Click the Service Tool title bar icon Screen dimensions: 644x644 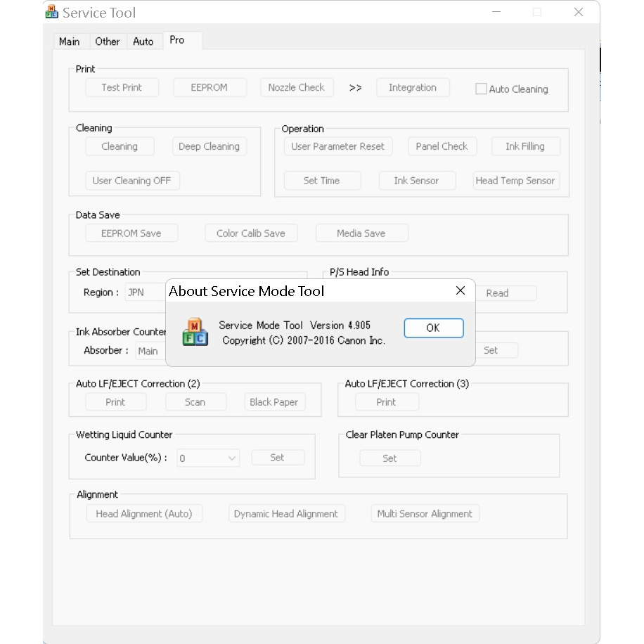pyautogui.click(x=52, y=12)
